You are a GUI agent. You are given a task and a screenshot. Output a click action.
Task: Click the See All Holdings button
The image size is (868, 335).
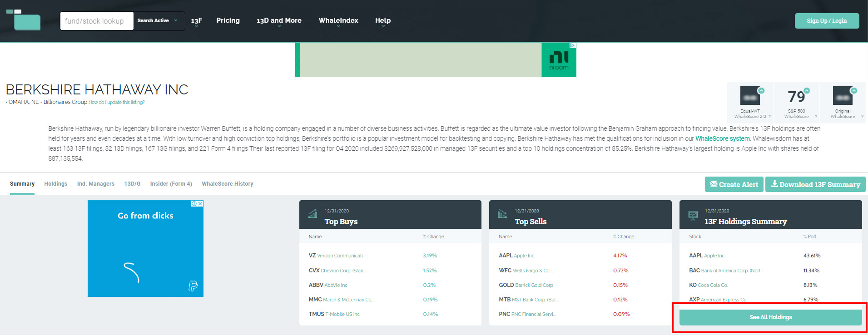770,317
